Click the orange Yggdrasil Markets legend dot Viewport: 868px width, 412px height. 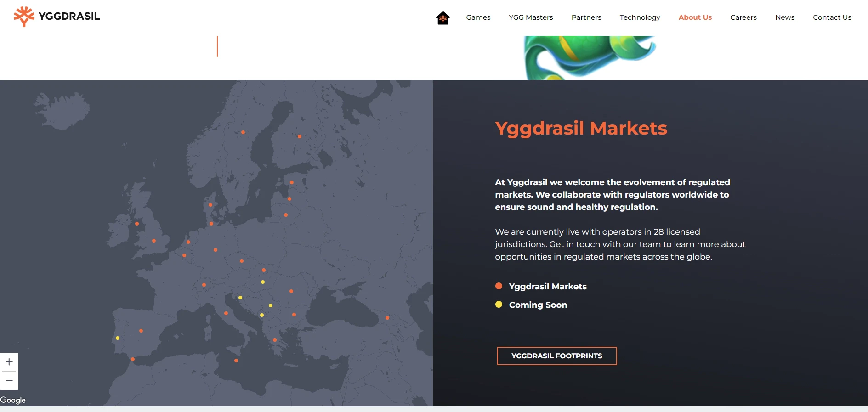pyautogui.click(x=499, y=286)
